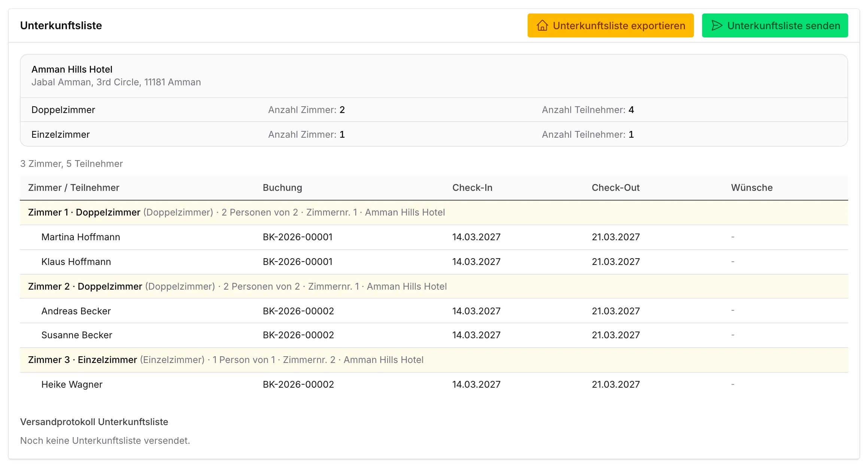Click the Wünsche column header

[752, 187]
